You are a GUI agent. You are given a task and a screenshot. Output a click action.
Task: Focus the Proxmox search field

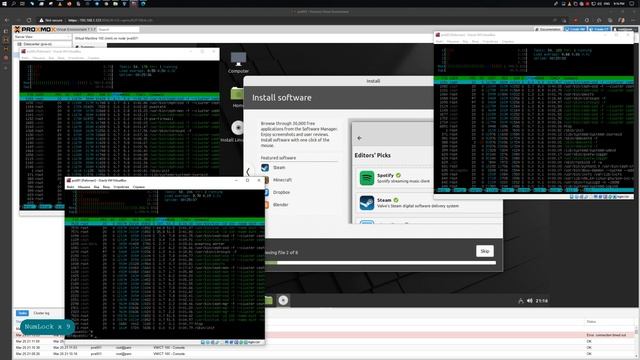pyautogui.click(x=118, y=29)
